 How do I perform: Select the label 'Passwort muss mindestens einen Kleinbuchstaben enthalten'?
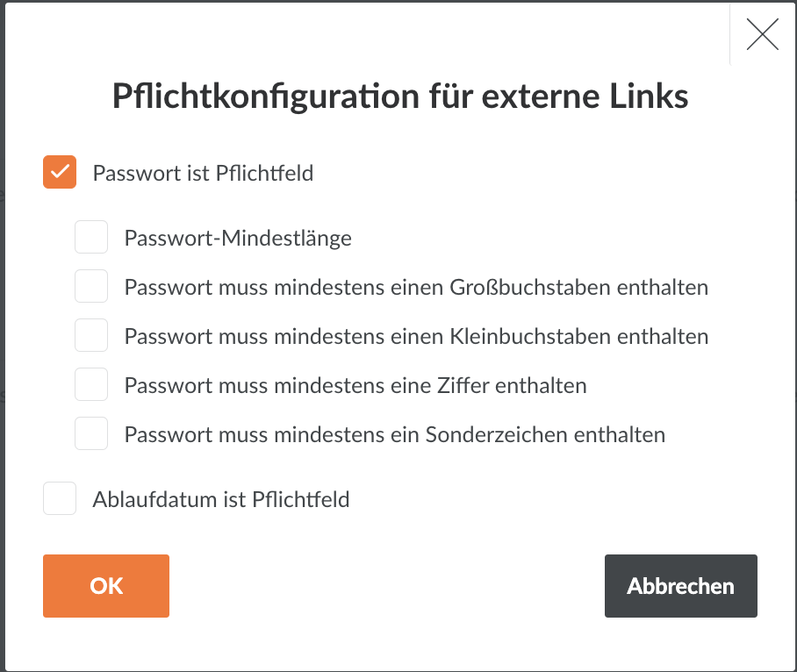416,336
